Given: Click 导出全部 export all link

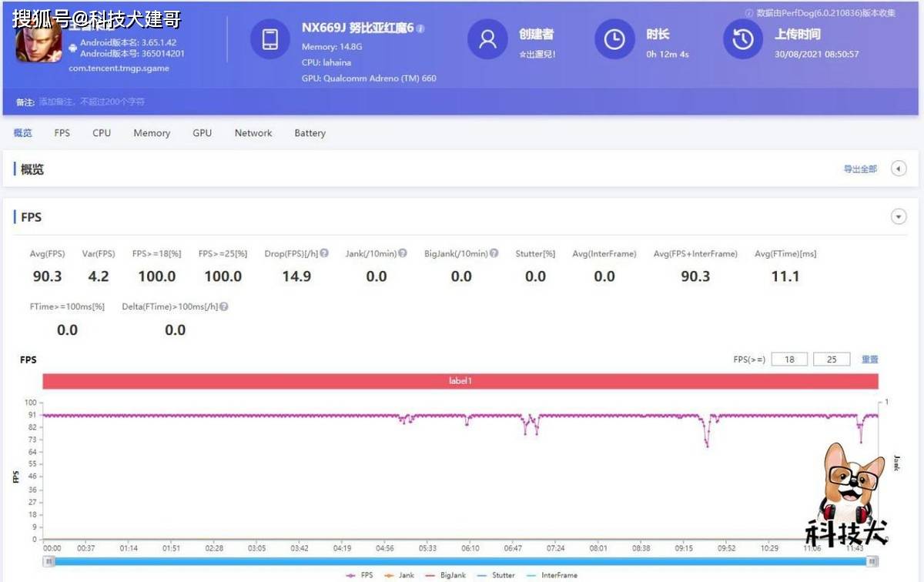Looking at the screenshot, I should pyautogui.click(x=860, y=169).
